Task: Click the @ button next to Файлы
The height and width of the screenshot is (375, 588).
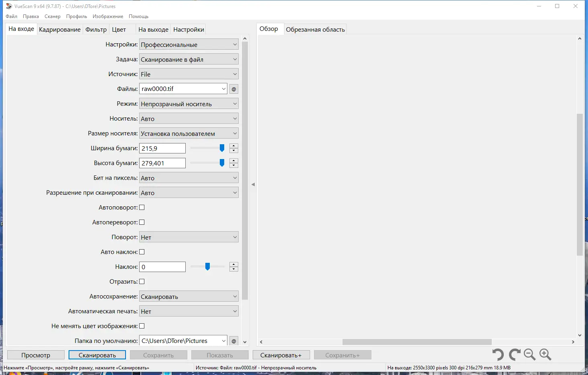Action: point(234,89)
